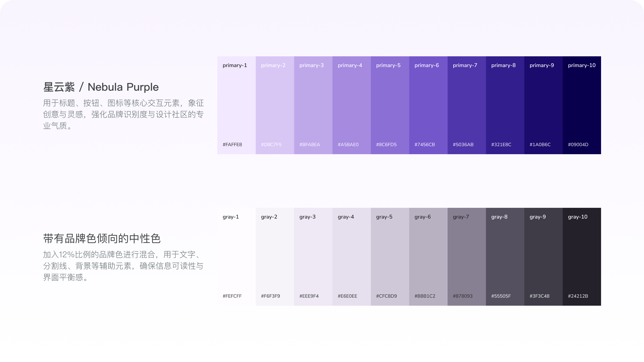Click the 带有品牌色倾向的中性色 heading

click(x=102, y=238)
